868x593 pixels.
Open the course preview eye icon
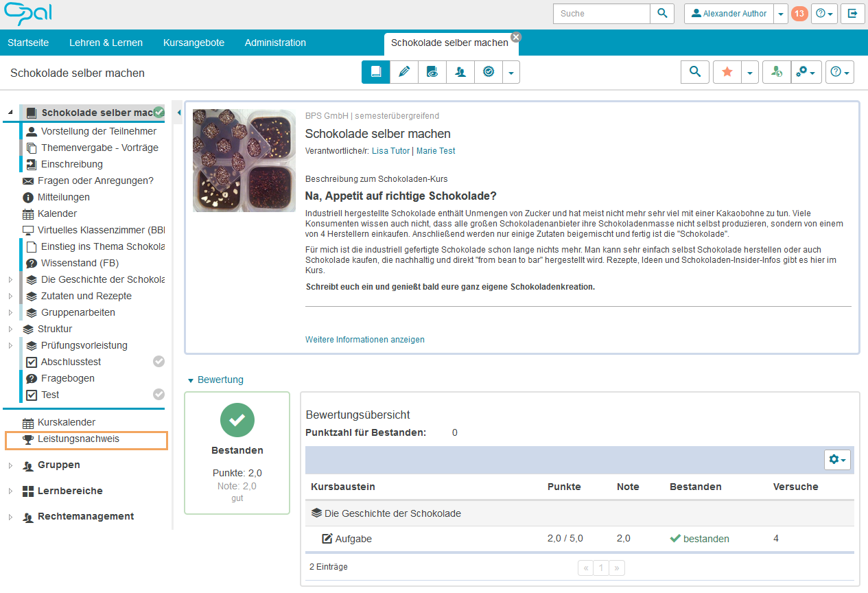coord(432,72)
